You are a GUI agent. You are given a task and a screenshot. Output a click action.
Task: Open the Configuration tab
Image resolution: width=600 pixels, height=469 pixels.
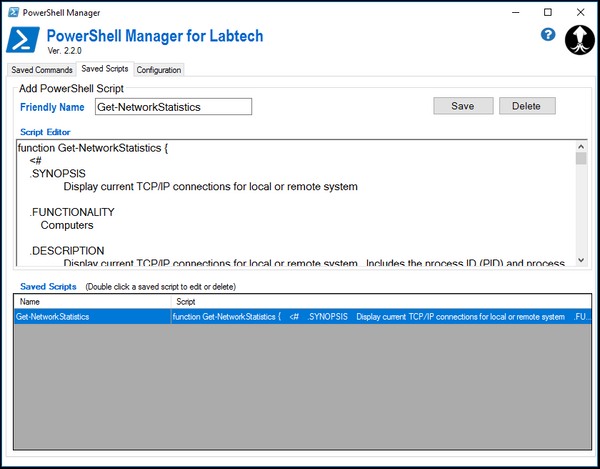(159, 70)
